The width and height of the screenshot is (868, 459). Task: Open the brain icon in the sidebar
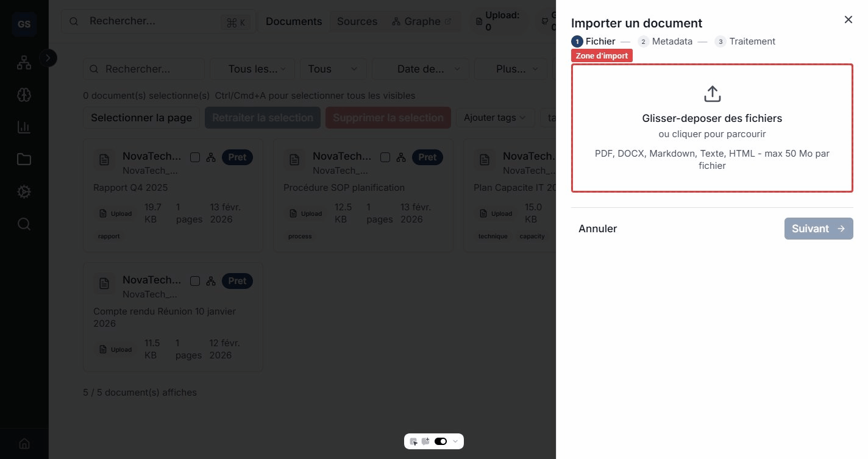(24, 94)
